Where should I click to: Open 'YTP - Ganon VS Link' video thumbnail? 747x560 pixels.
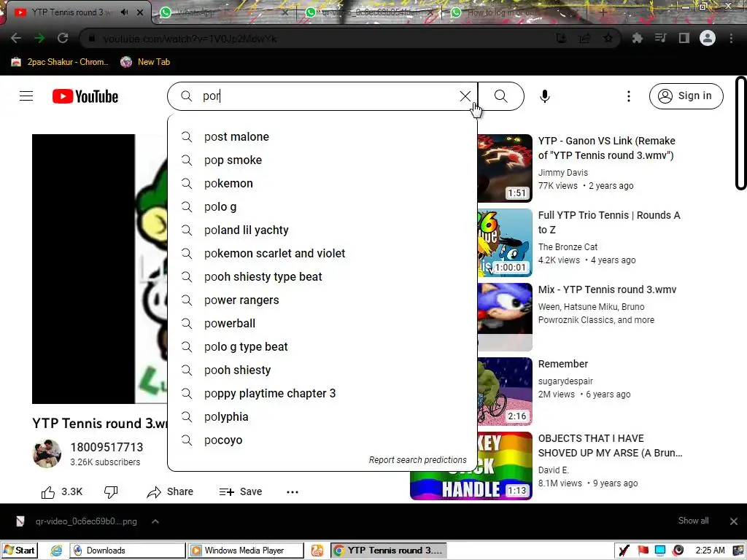(505, 168)
